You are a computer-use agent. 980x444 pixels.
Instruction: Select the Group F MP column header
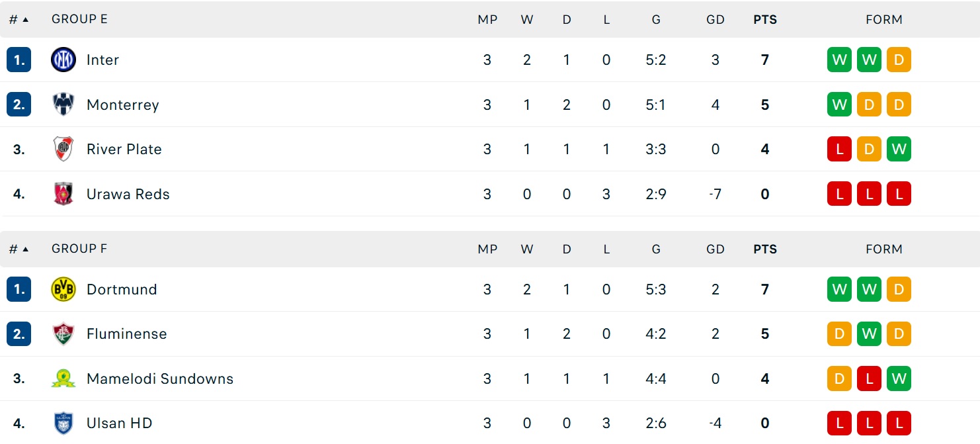(487, 249)
